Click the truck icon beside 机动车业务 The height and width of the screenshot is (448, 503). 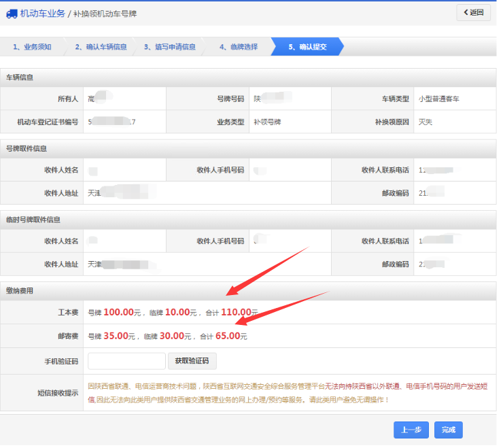11,14
